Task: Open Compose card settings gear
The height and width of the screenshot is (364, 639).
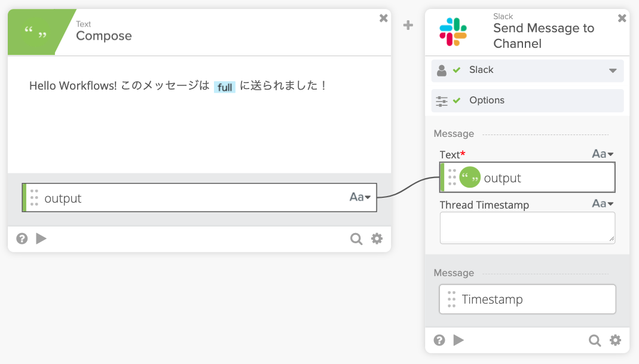Action: (x=377, y=238)
